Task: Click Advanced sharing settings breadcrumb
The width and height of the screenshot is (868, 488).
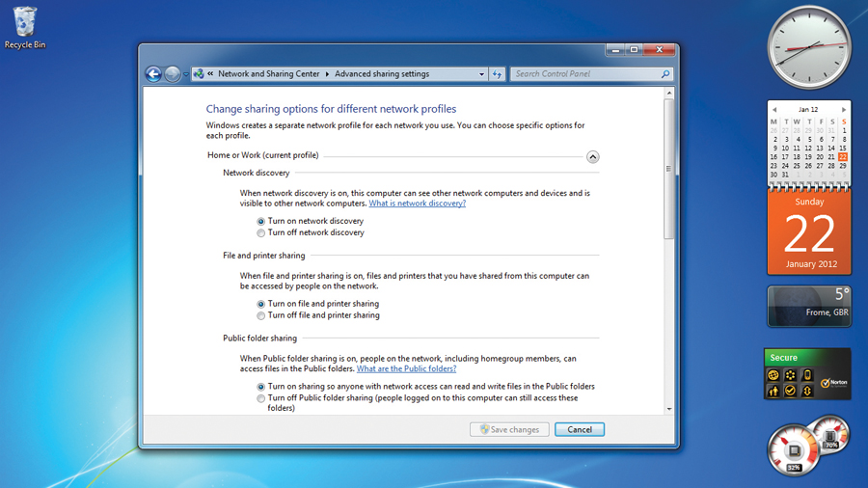Action: pyautogui.click(x=382, y=73)
